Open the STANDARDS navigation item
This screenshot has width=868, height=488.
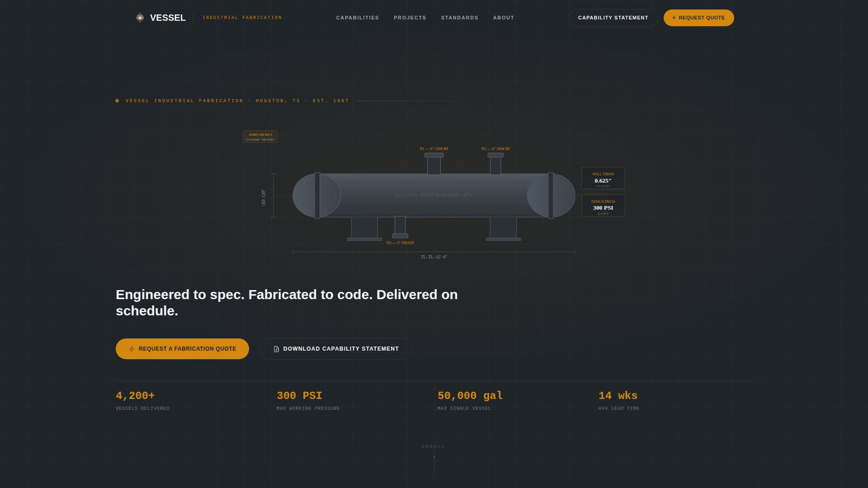[459, 18]
